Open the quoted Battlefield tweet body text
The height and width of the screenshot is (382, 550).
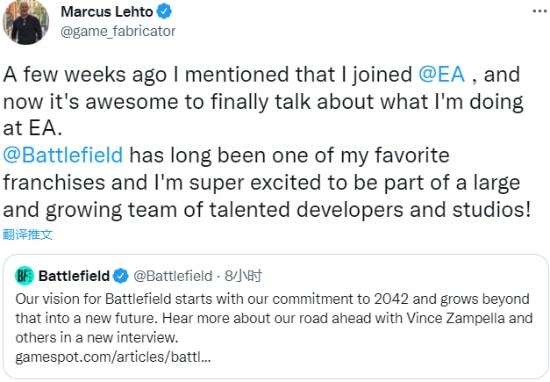tap(274, 319)
